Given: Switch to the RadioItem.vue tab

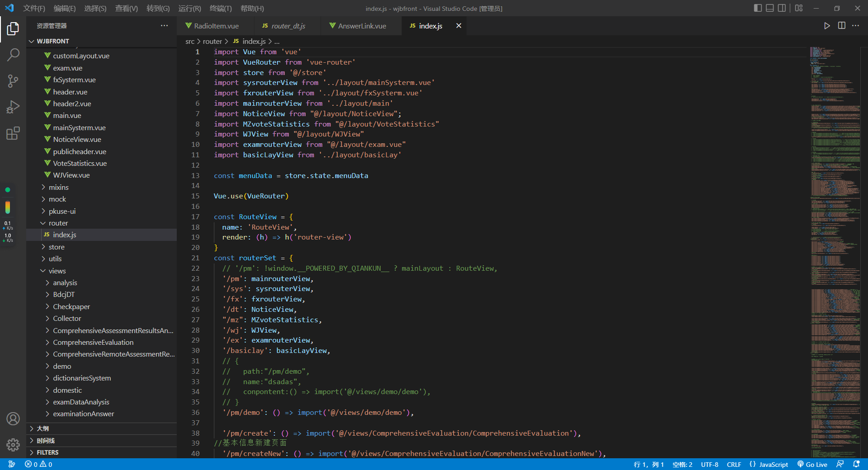Looking at the screenshot, I should 215,26.
